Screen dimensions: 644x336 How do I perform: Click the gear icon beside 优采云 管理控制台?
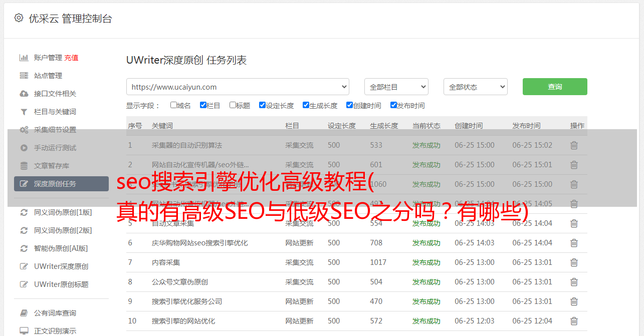19,18
